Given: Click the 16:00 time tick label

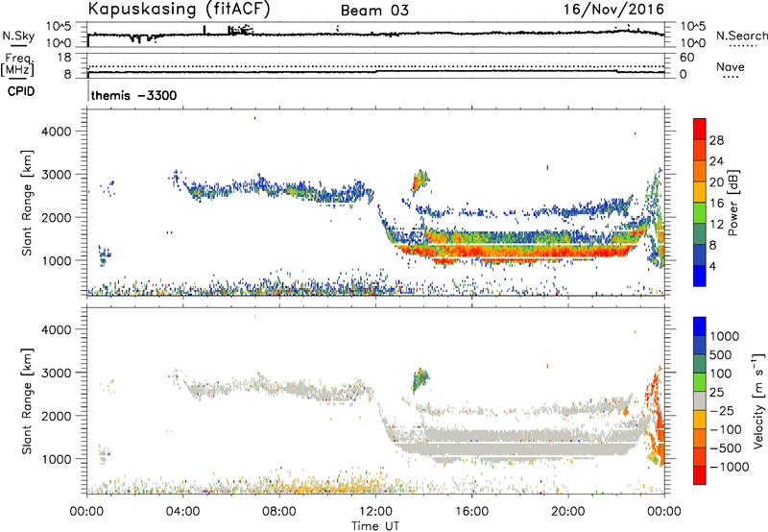Looking at the screenshot, I should (471, 512).
